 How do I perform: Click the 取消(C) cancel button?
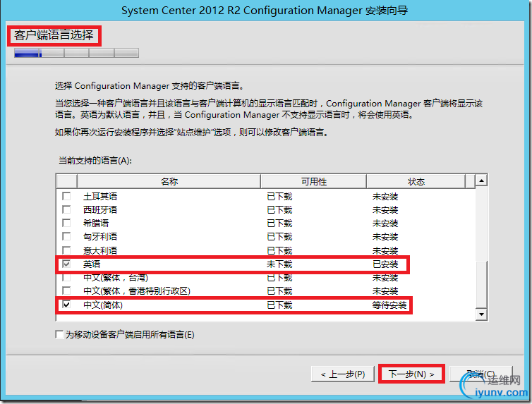[x=480, y=374]
